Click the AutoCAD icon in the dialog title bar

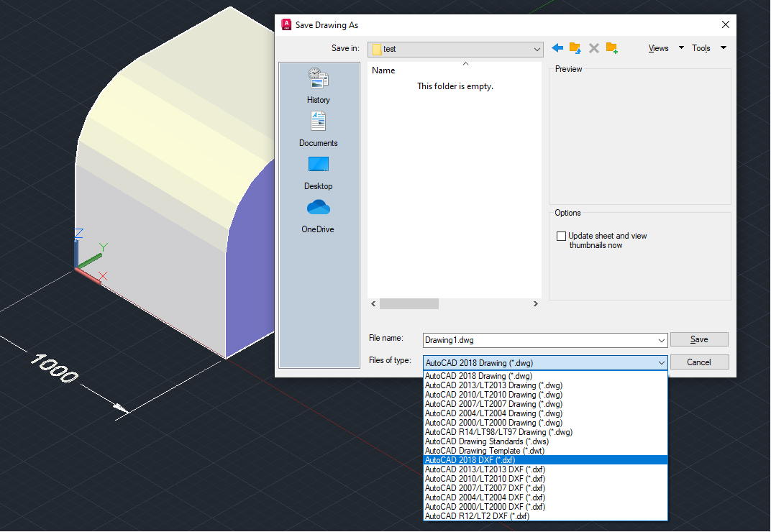(286, 24)
